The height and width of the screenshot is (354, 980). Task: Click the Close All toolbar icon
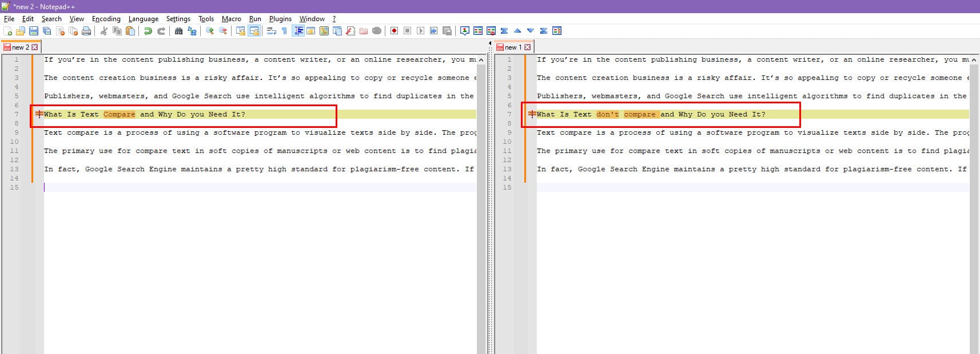click(x=73, y=31)
